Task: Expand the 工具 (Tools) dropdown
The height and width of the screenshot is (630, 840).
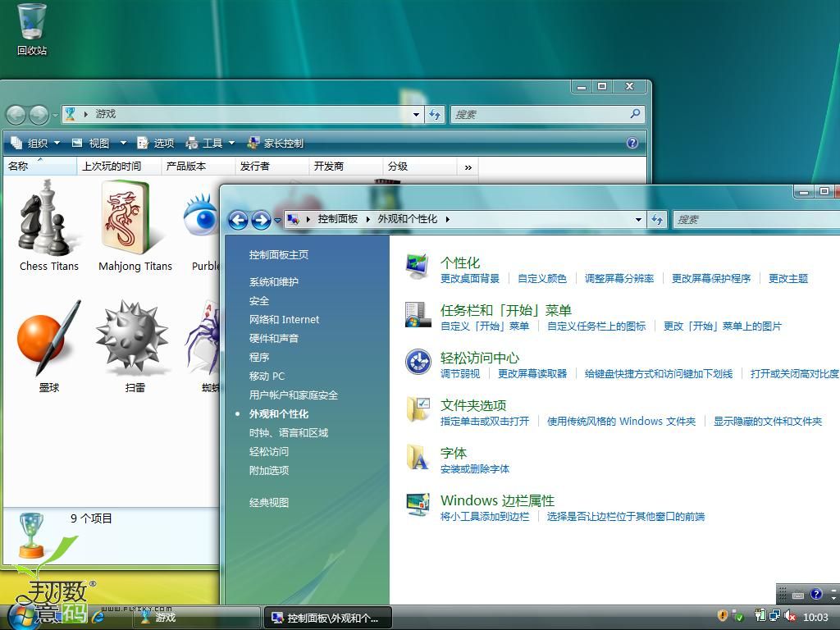Action: 210,143
